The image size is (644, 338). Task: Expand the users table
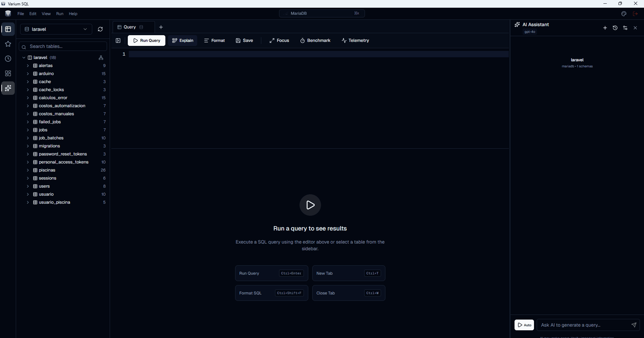click(x=28, y=186)
